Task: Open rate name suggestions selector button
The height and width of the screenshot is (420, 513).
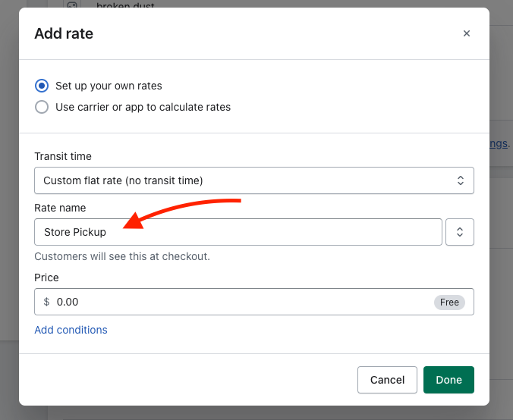Action: click(x=460, y=232)
